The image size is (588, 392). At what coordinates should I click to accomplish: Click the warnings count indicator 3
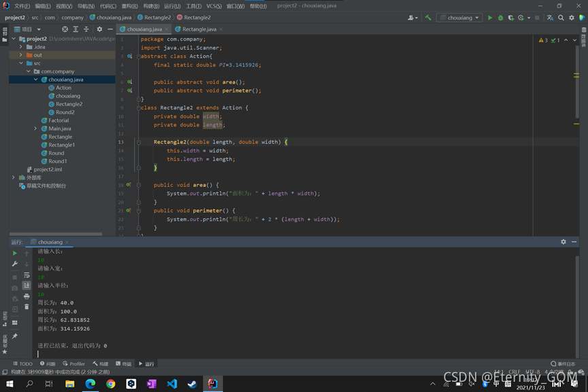(543, 40)
